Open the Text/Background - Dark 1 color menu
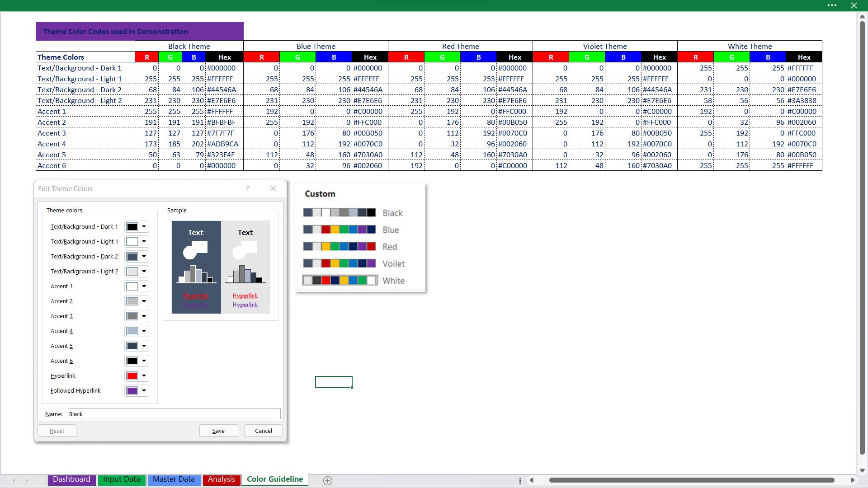Image resolution: width=868 pixels, height=488 pixels. (x=144, y=226)
